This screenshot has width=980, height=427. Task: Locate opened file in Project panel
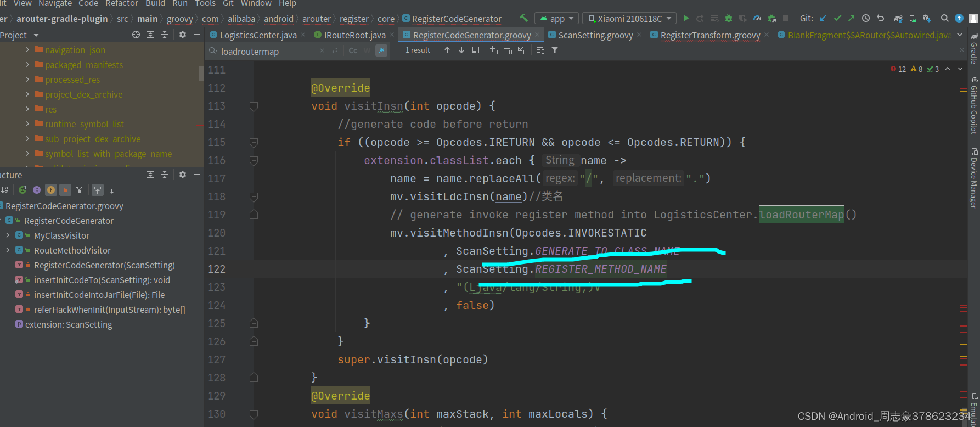click(x=136, y=35)
